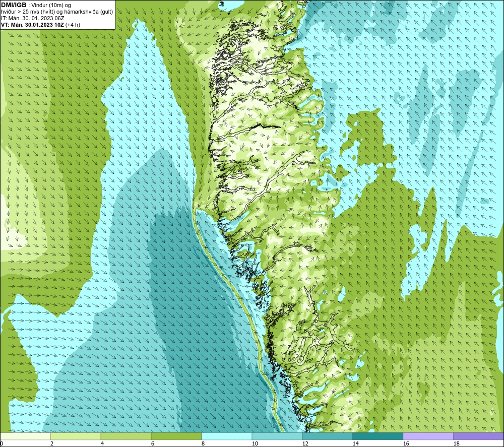Click the legend label 10
This screenshot has height=447, width=504.
255,443
